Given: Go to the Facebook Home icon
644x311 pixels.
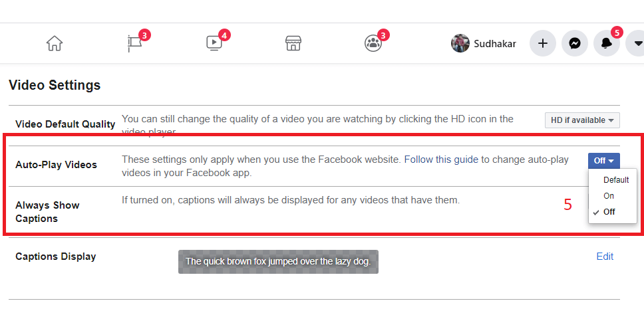Looking at the screenshot, I should (54, 43).
